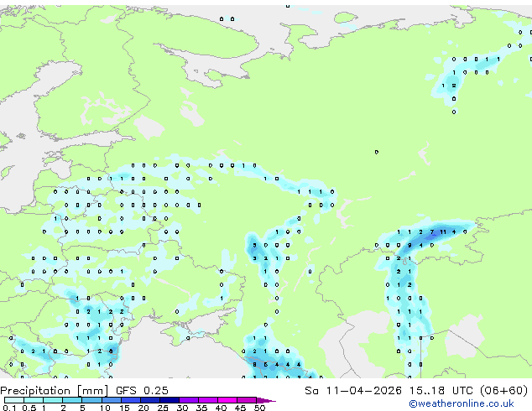Click the 0.1–0.5 mm palest legend swatch
The image size is (532, 411).
tap(14, 400)
